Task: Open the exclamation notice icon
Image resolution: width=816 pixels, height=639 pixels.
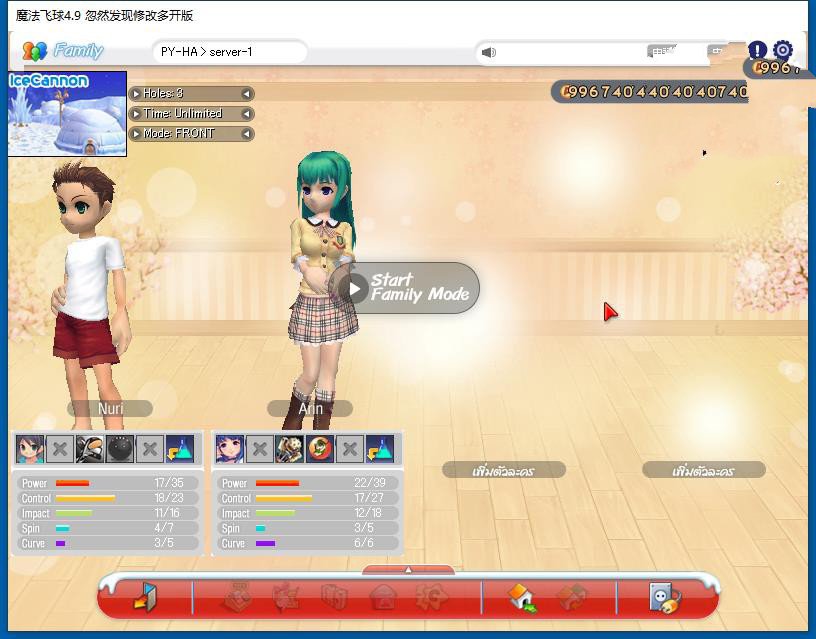Action: pyautogui.click(x=757, y=50)
